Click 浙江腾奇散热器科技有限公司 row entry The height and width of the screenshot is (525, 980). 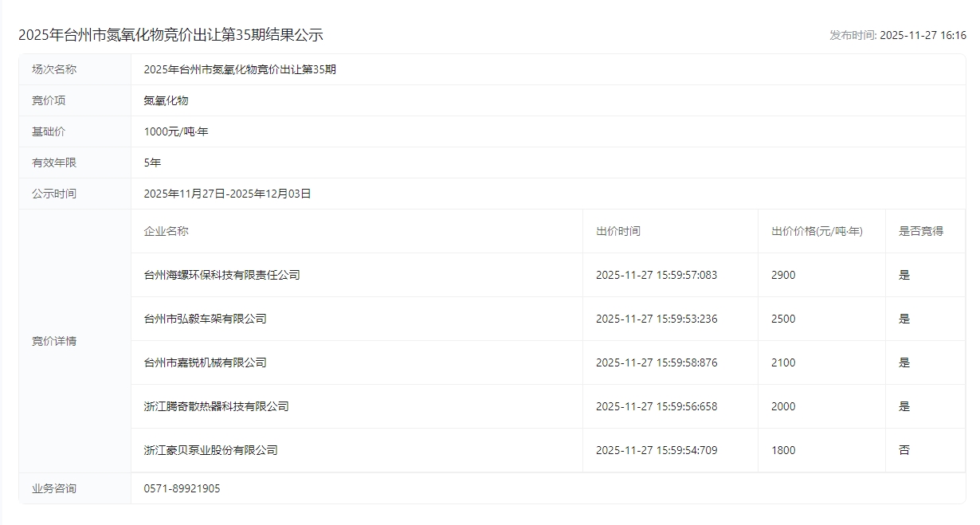pyautogui.click(x=216, y=406)
